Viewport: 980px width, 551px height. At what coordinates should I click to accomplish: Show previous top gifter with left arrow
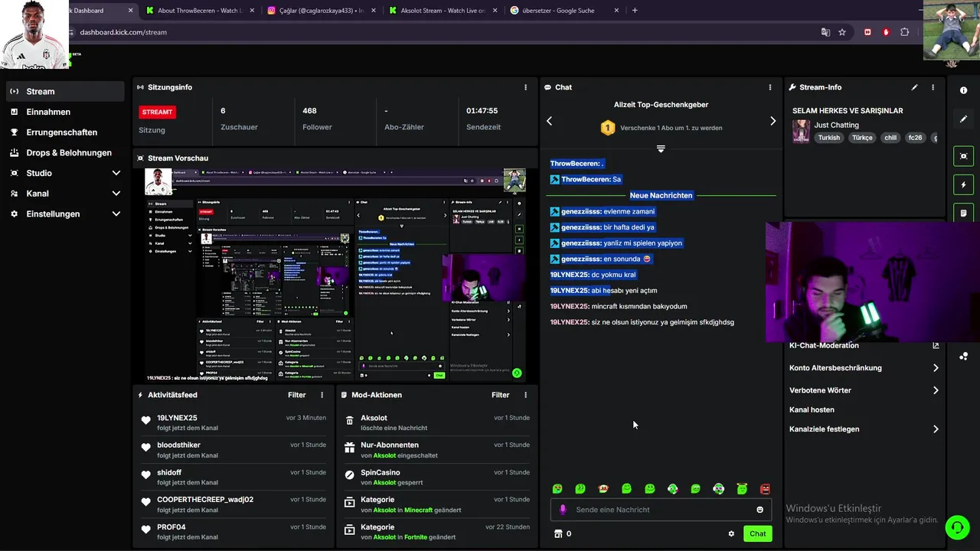549,121
